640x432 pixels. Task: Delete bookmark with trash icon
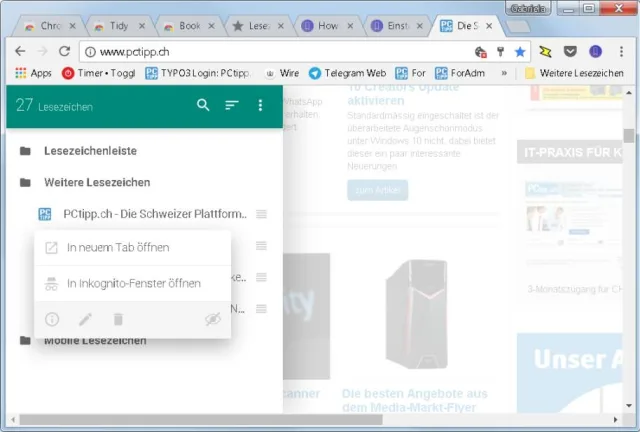pyautogui.click(x=118, y=319)
